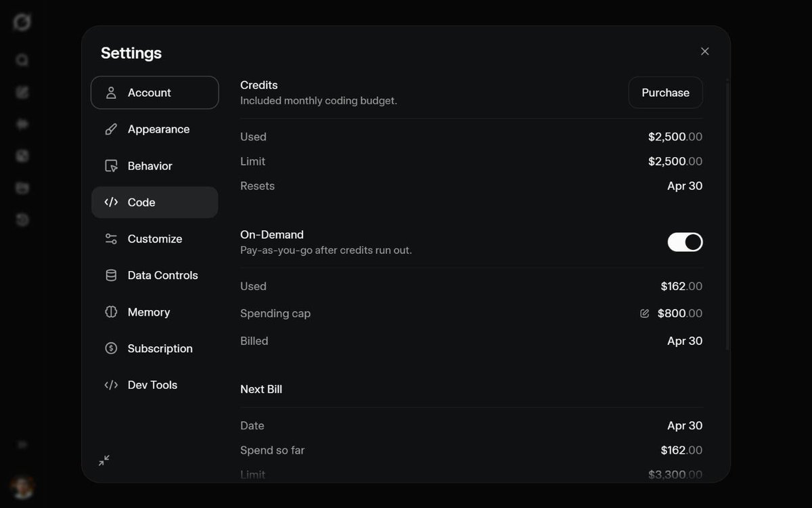Image resolution: width=812 pixels, height=508 pixels.
Task: Click the Credits Used value $2,500.00
Action: (x=675, y=137)
